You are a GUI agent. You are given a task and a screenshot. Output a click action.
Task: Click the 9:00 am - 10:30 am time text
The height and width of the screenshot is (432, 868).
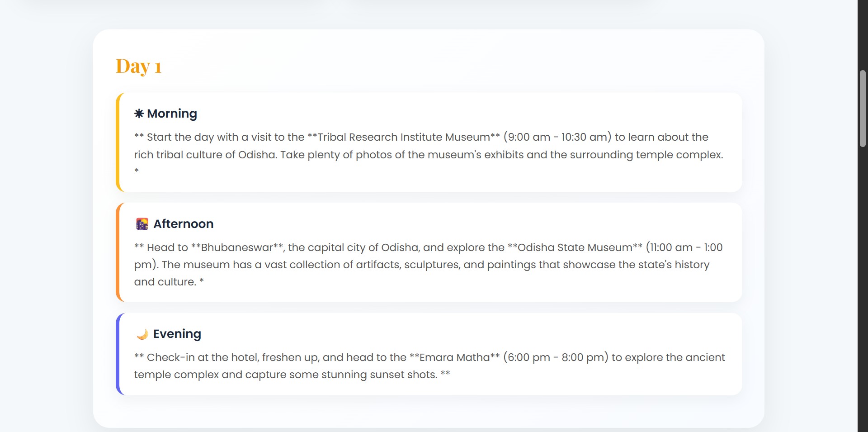click(557, 137)
